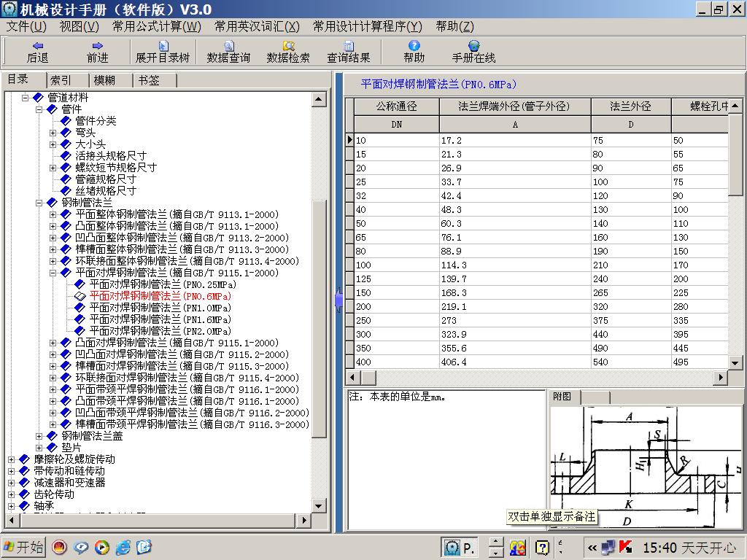747x560 pixels.
Task: Click the book icon beside 管箍规格尺寸
Action: click(66, 179)
